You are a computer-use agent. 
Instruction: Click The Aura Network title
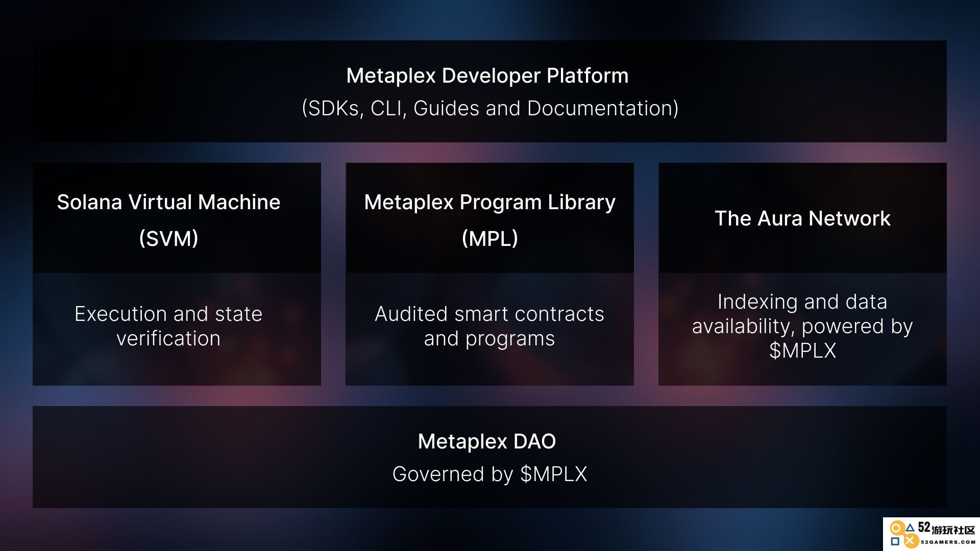click(802, 218)
